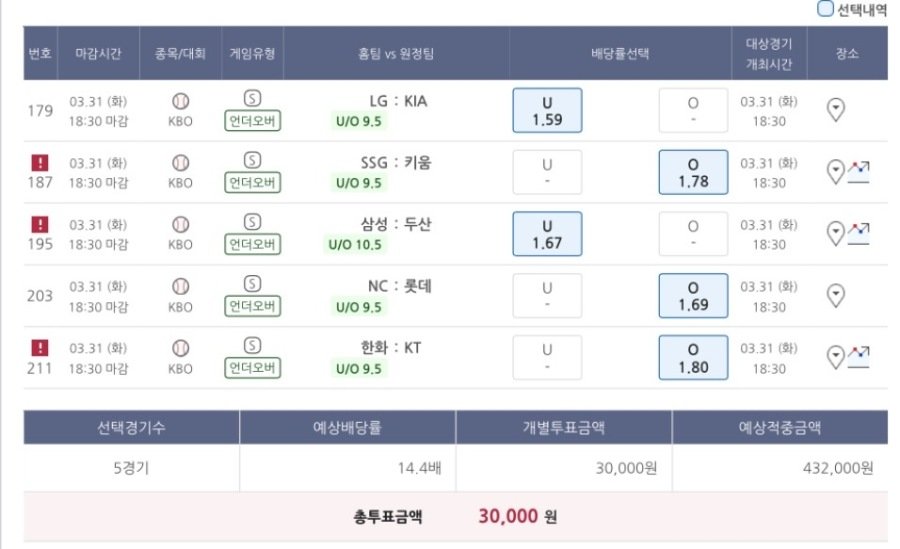This screenshot has width=900, height=549.
Task: Open location pin for LG vs KIA match
Action: tap(837, 110)
